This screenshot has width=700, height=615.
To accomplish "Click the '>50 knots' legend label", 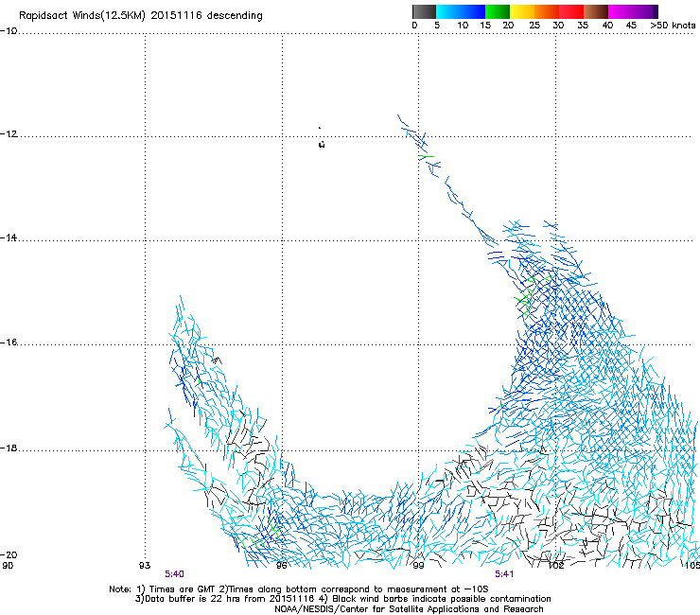I will tap(673, 25).
